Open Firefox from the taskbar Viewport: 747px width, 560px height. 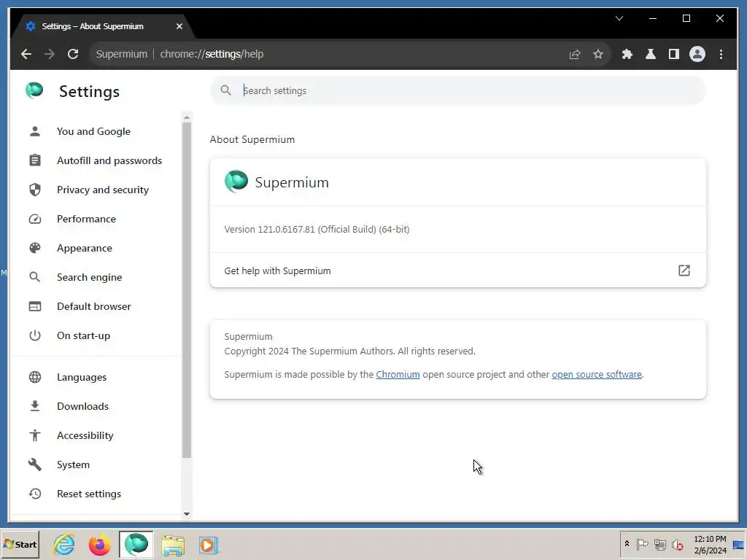coord(99,545)
